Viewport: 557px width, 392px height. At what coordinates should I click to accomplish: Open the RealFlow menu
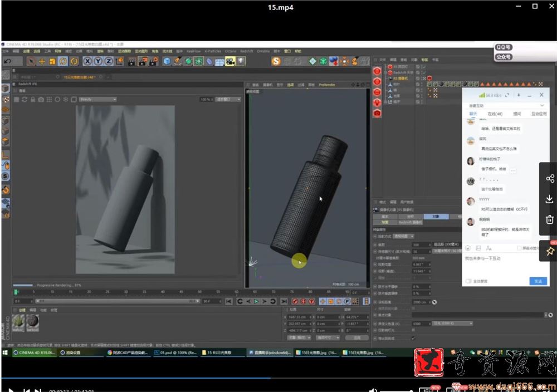[194, 51]
